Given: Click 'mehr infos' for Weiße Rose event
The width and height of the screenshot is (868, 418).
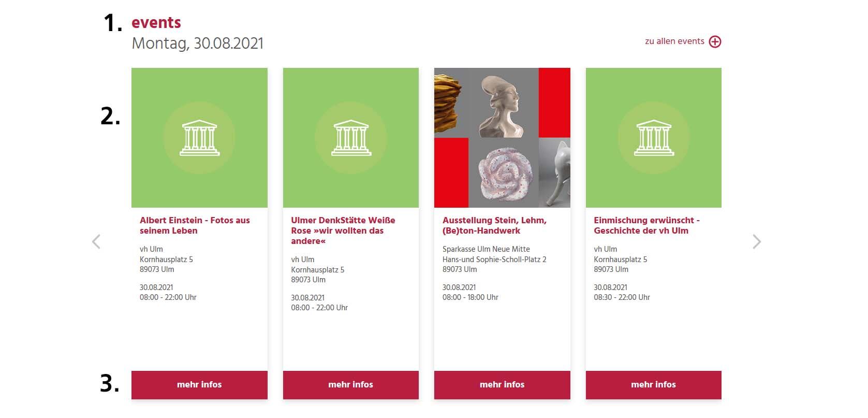Looking at the screenshot, I should point(351,384).
